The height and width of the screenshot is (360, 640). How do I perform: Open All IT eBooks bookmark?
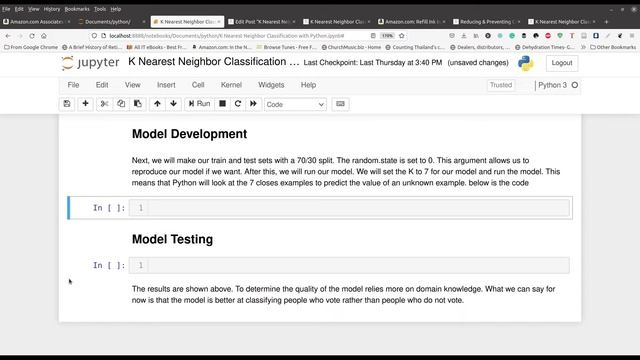coord(157,47)
